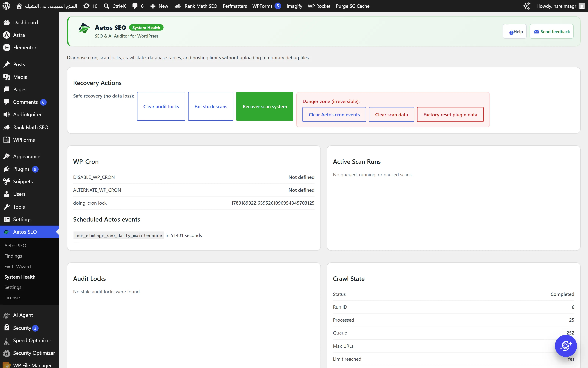Open WP Rocket admin bar menu
Viewport: 588px width, 368px height.
click(x=319, y=6)
